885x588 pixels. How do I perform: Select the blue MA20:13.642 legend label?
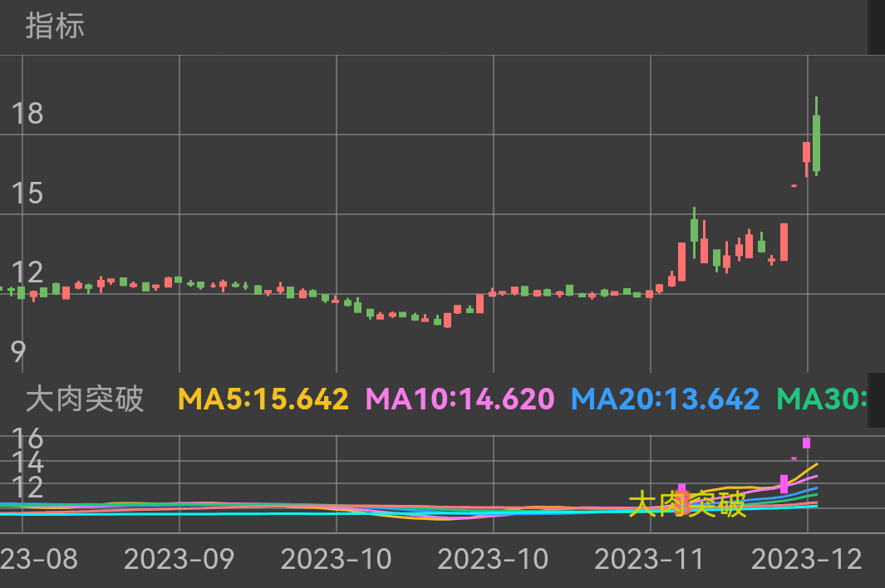pos(665,399)
